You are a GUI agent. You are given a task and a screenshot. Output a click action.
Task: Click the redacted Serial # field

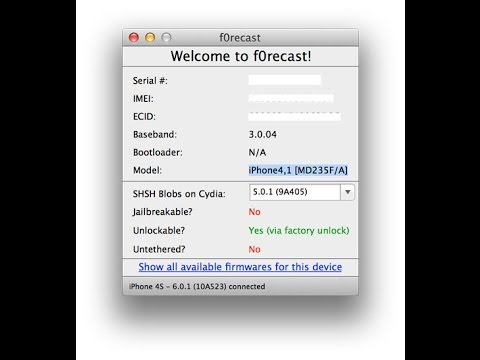tap(285, 80)
